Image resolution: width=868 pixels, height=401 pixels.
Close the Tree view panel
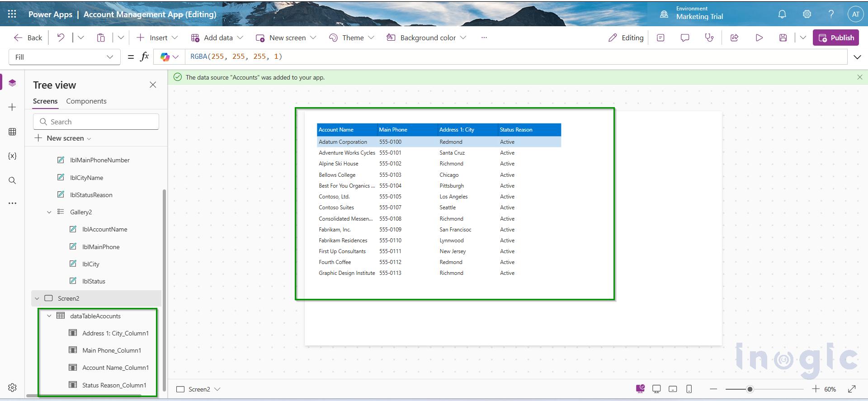click(153, 85)
